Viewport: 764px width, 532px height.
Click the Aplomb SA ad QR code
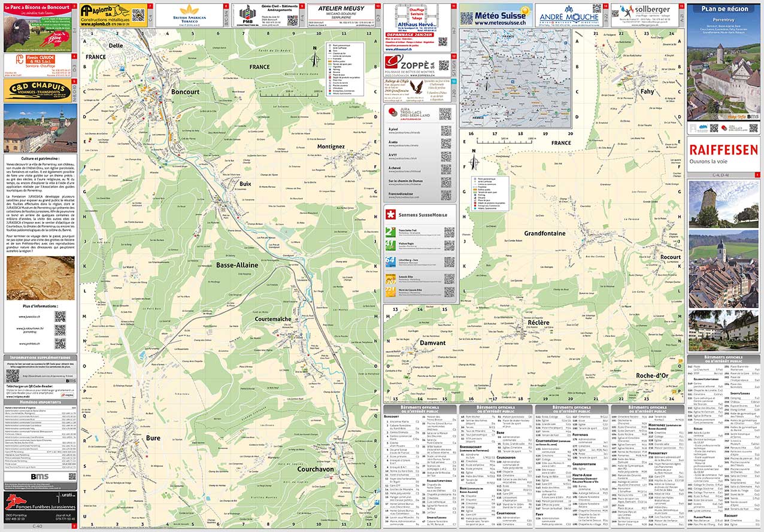pyautogui.click(x=138, y=15)
